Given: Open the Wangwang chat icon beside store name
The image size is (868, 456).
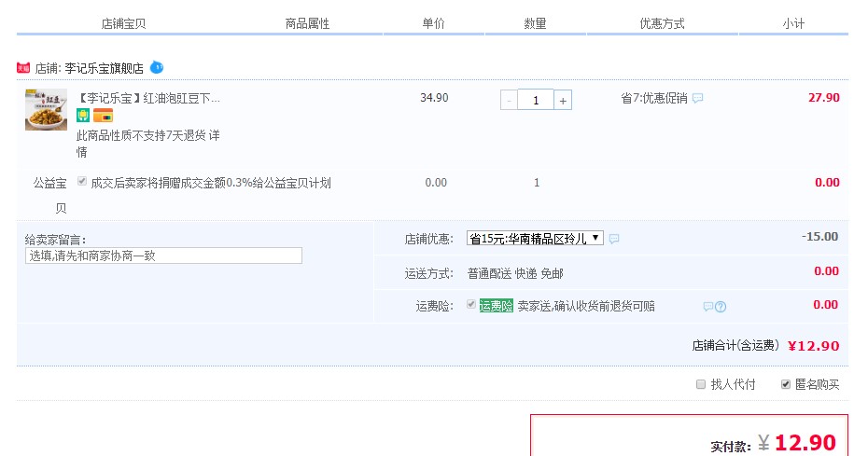Looking at the screenshot, I should (x=157, y=67).
